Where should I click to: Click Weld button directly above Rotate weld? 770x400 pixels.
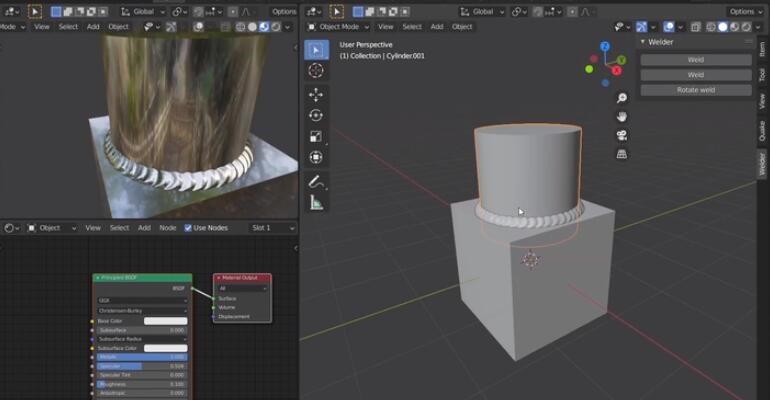tap(696, 75)
